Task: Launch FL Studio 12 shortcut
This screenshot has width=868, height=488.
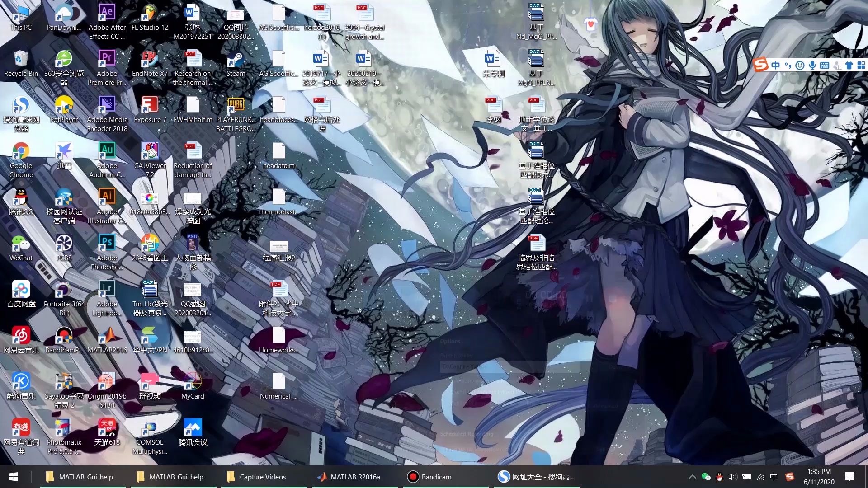Action: (150, 18)
